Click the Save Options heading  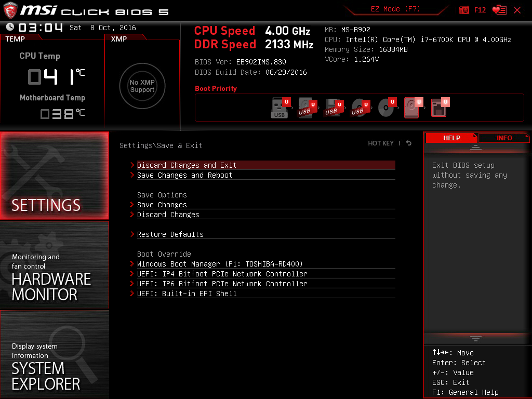(162, 195)
